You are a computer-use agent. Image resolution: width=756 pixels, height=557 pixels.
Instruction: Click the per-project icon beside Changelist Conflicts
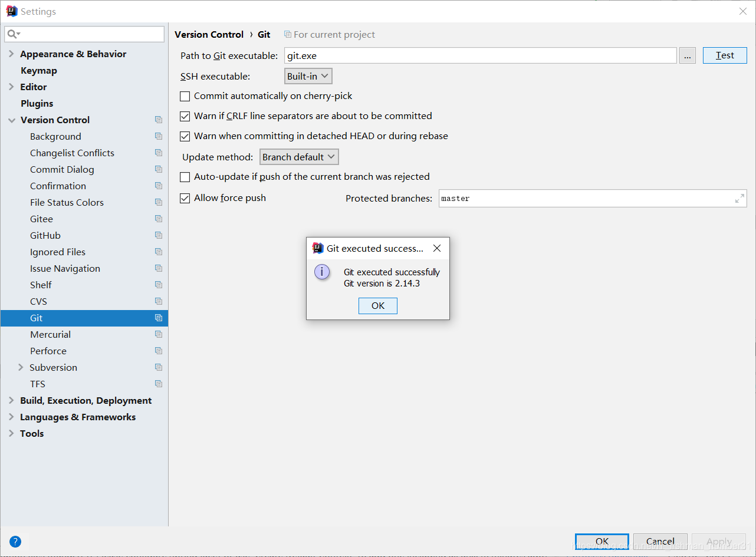point(159,153)
